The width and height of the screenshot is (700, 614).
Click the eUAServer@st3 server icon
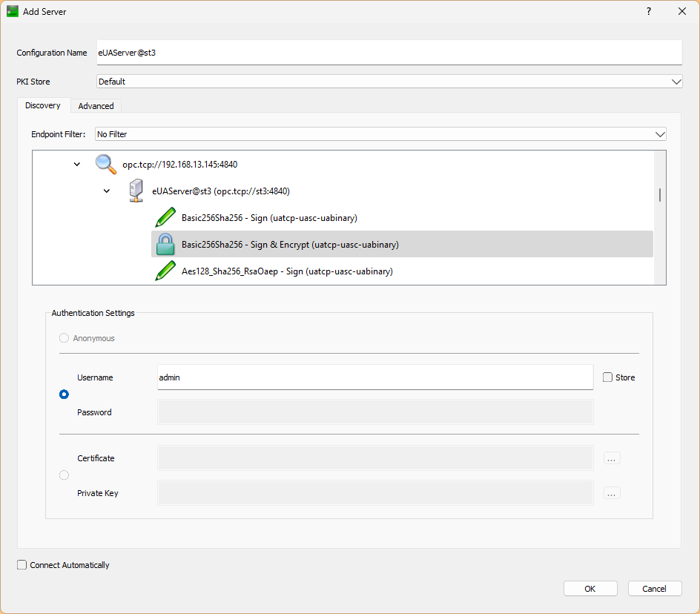136,191
